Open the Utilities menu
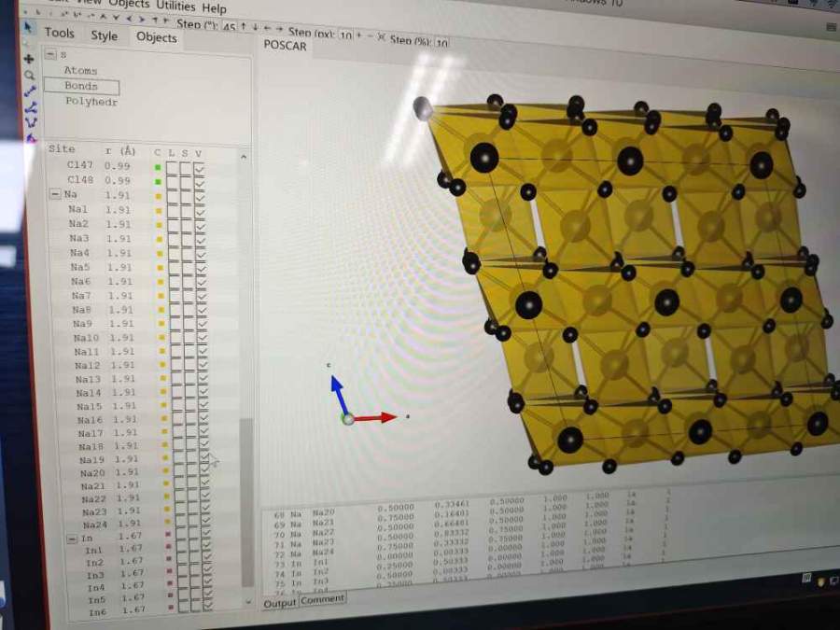This screenshot has height=630, width=840. (x=175, y=6)
